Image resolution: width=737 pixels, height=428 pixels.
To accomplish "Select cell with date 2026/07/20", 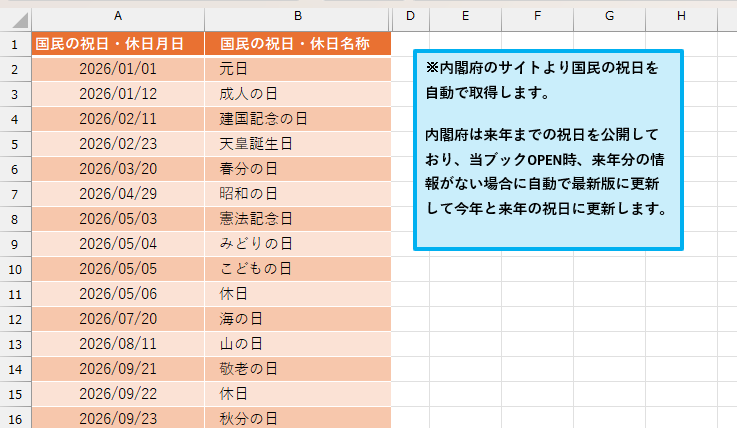I will tap(118, 319).
